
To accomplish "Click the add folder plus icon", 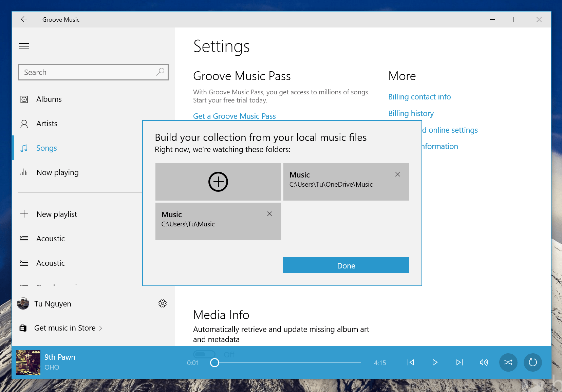I will (x=218, y=182).
